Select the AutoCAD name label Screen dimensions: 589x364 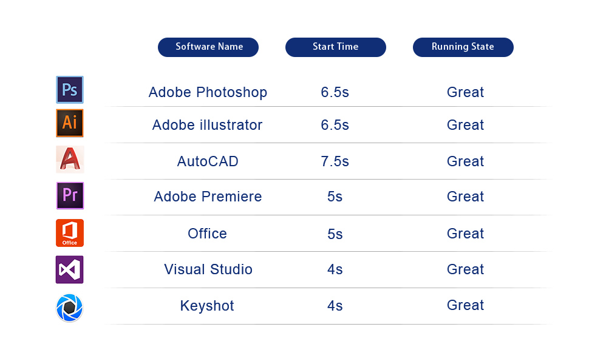[x=208, y=161]
